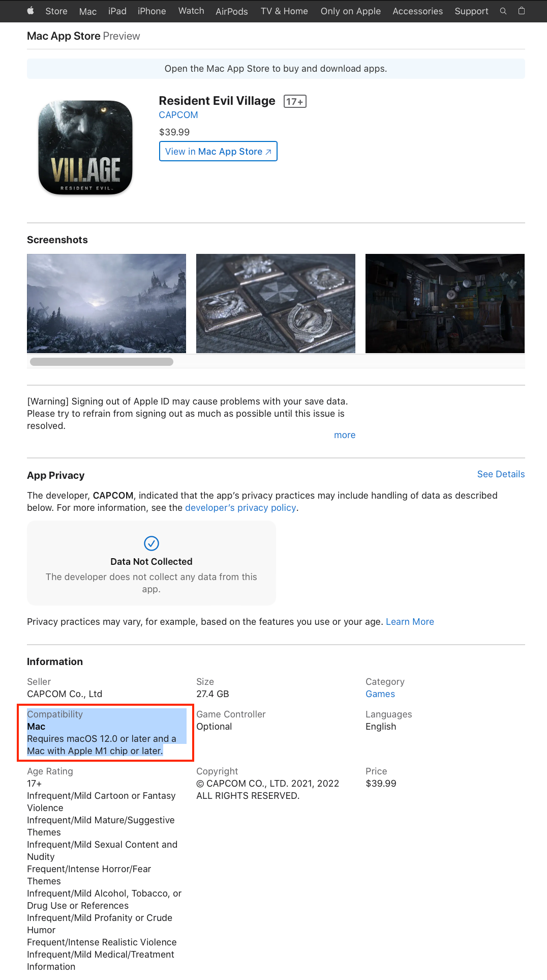The image size is (547, 980).
Task: Click the Data Not Collected checkmark icon
Action: pyautogui.click(x=151, y=543)
